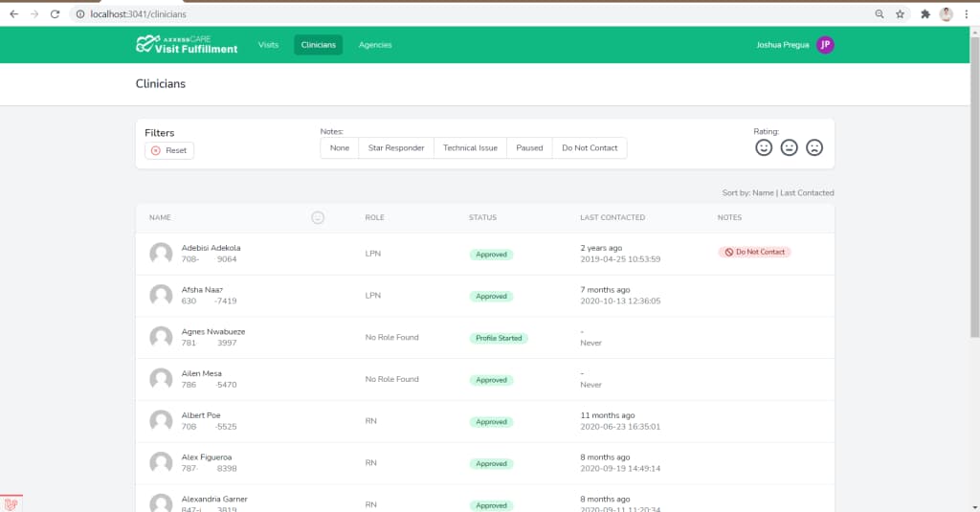Open Alex Figueroa's name
Viewport: 980px width, 512px height.
(x=207, y=457)
